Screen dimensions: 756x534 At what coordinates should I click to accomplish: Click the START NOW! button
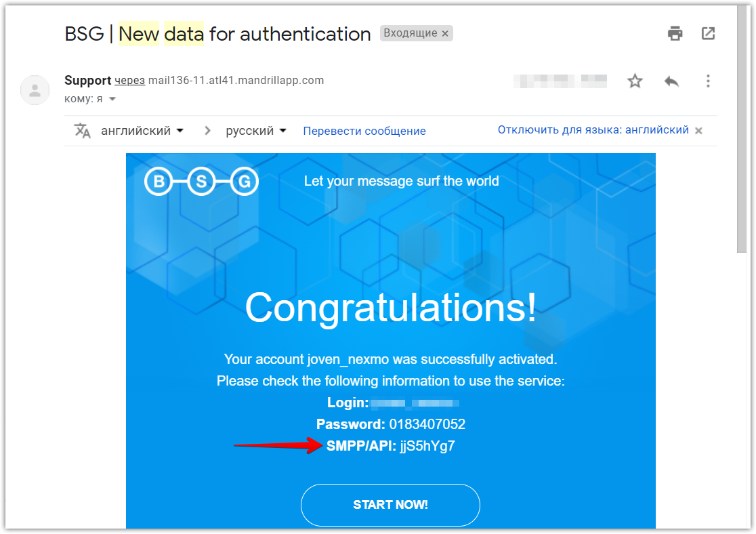click(x=391, y=505)
